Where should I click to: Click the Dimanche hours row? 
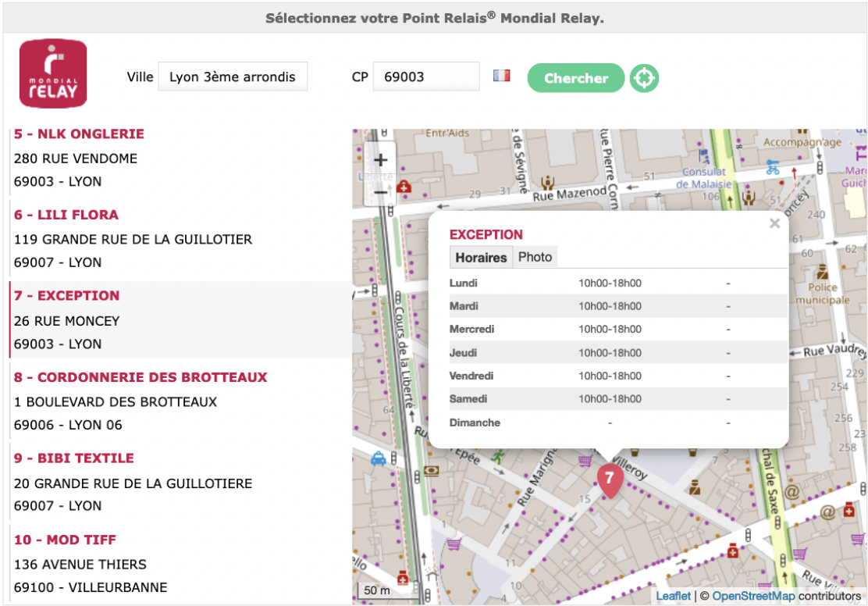tap(618, 422)
